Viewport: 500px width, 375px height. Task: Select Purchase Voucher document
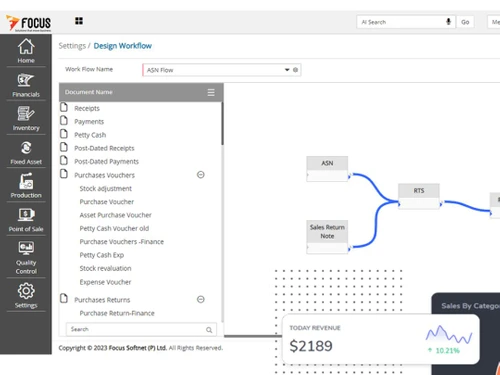tap(107, 202)
